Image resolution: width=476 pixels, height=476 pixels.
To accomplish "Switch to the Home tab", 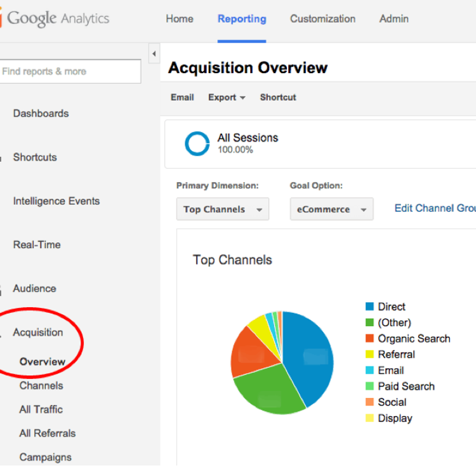I will (180, 19).
